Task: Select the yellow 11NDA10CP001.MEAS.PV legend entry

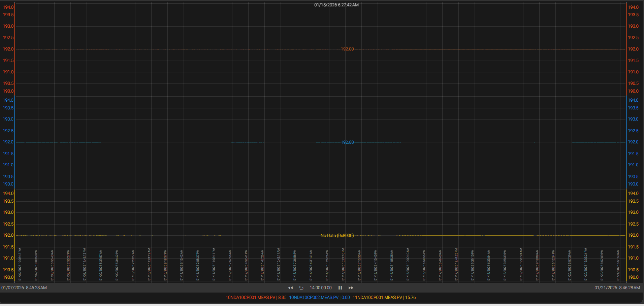Action: (x=384, y=298)
